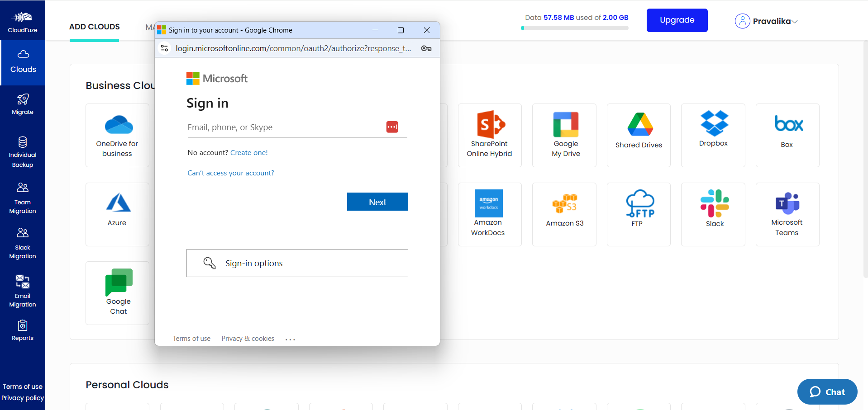This screenshot has height=410, width=868.
Task: Minimize the sign-in popup window
Action: click(x=375, y=30)
